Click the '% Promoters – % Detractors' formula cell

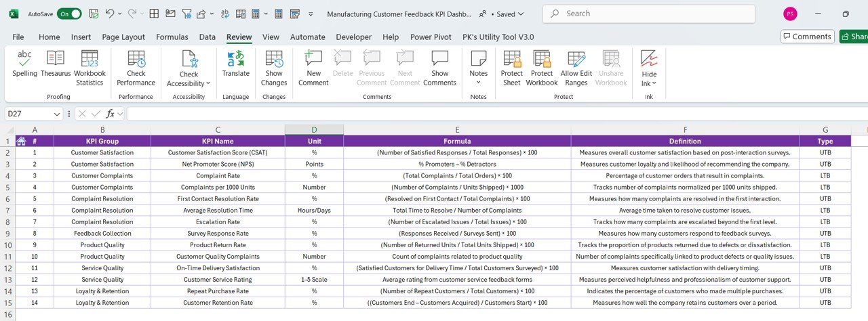[x=457, y=164]
